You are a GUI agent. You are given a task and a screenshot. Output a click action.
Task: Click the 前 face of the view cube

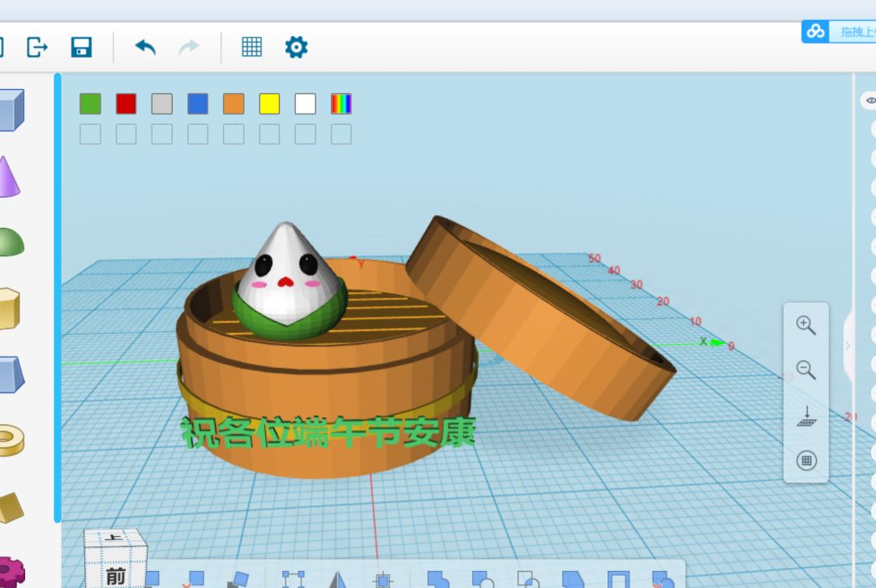tap(116, 574)
